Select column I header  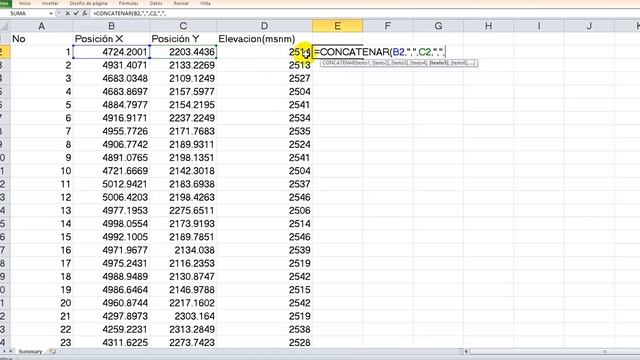[x=539, y=27]
